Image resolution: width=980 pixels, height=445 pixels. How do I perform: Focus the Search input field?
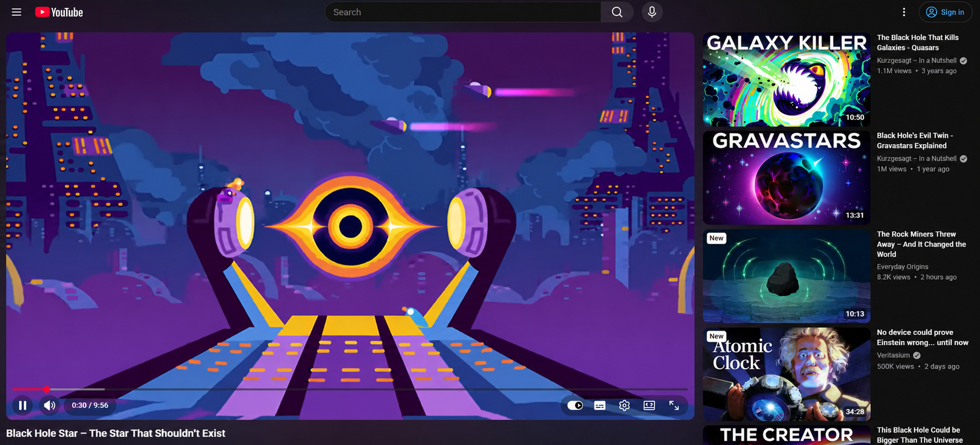pyautogui.click(x=463, y=12)
